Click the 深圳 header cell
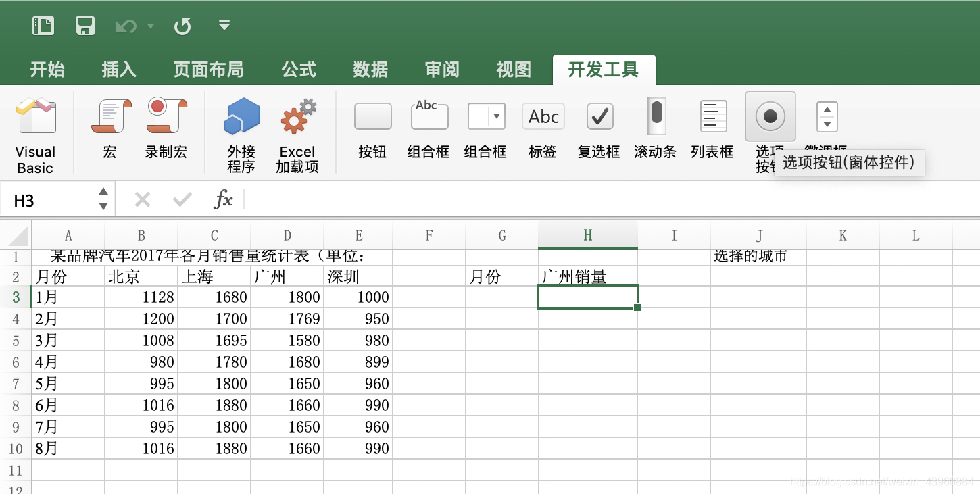The width and height of the screenshot is (980, 494). [x=358, y=276]
